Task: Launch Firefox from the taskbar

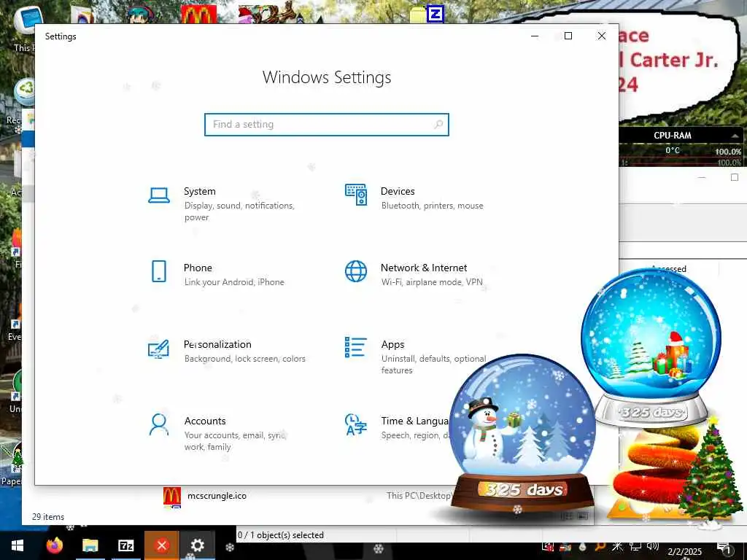Action: [54, 545]
